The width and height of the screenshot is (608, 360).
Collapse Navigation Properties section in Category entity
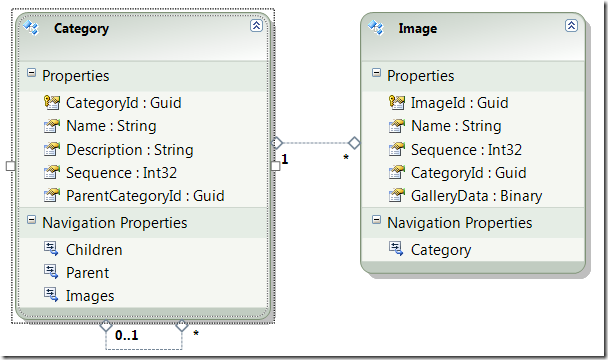tap(31, 220)
